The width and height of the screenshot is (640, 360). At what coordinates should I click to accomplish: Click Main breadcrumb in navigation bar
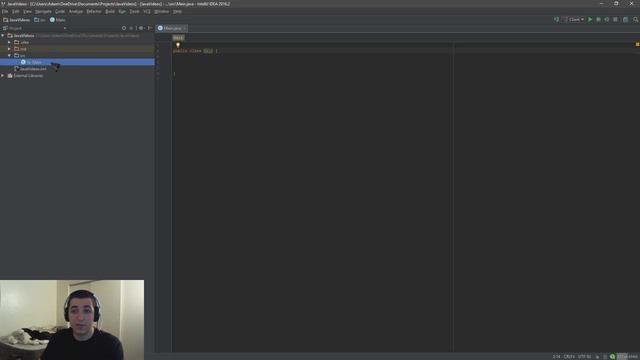(58, 20)
